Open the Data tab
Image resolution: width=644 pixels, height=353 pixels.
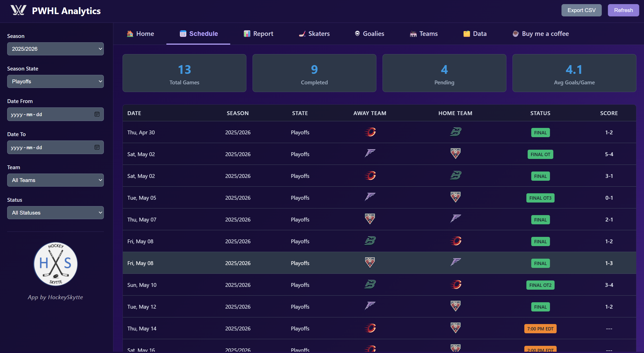(x=475, y=34)
